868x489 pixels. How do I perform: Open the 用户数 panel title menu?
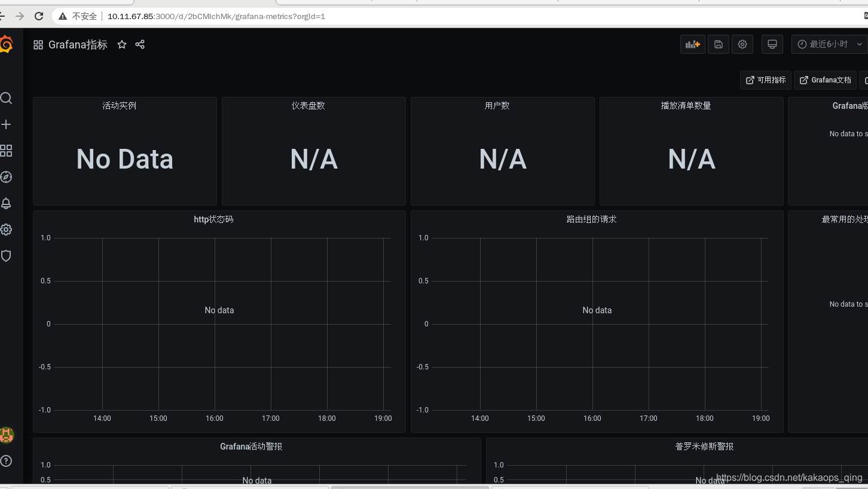point(497,106)
